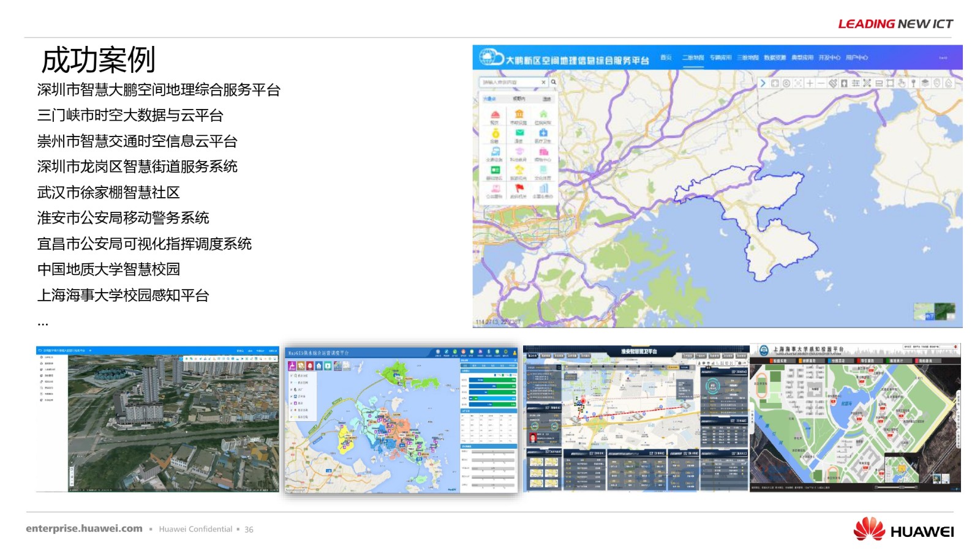Select the yellow medal category icon

[x=495, y=133]
